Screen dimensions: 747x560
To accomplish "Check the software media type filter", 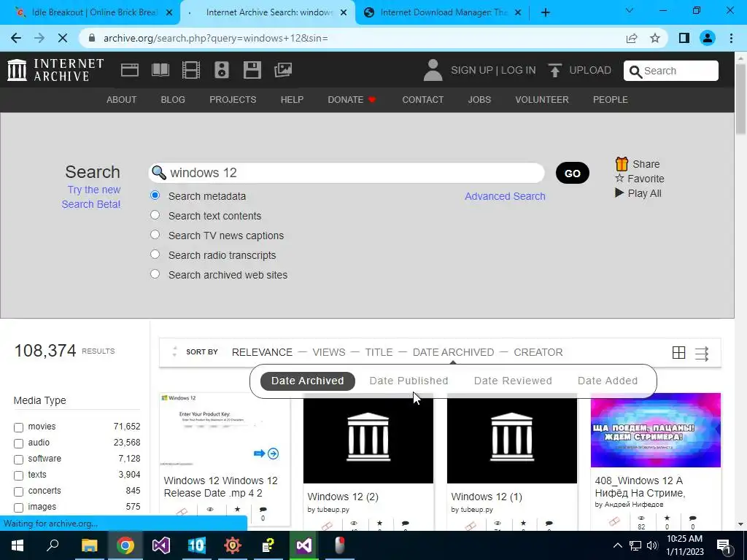I will pos(18,459).
